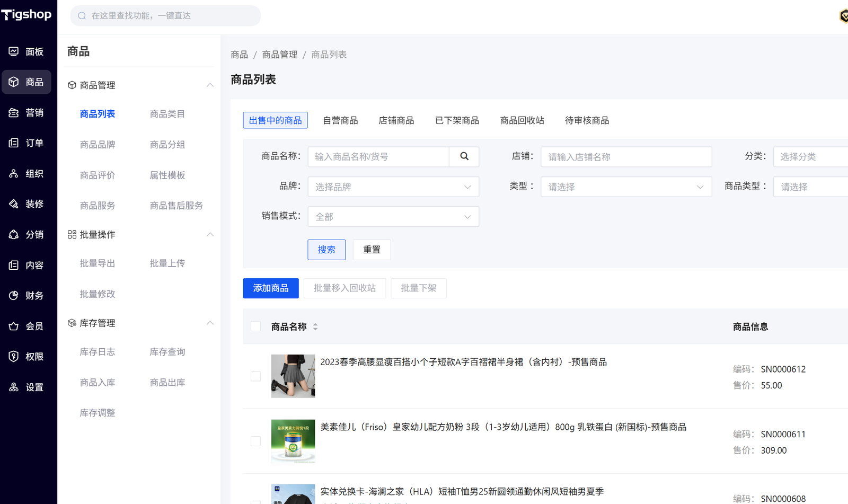The width and height of the screenshot is (848, 504).
Task: Click the magnifier icon beside 商品名称 field
Action: click(x=464, y=156)
